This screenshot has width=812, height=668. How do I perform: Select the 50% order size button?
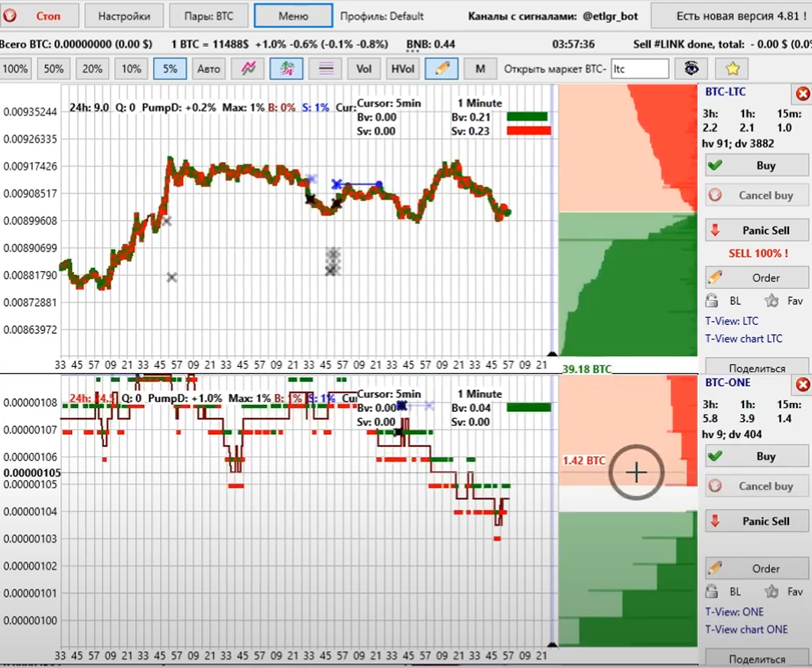point(54,69)
